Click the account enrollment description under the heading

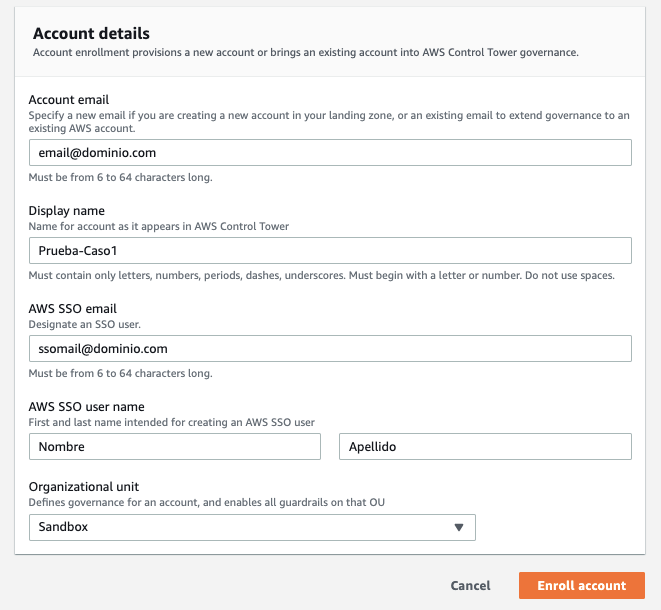coord(305,52)
